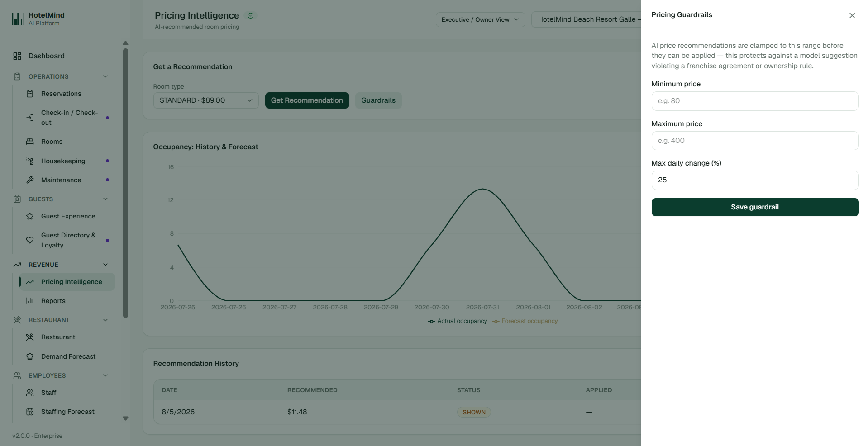The image size is (868, 446).
Task: Click the 8/5/2026 date cell
Action: pos(178,412)
